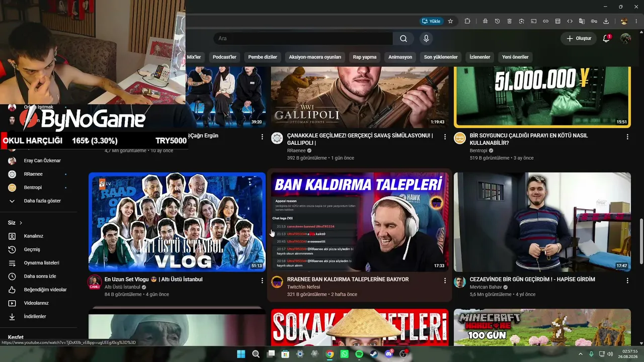The width and height of the screenshot is (644, 362).
Task: Open Chrome downloads icon
Action: click(606, 21)
